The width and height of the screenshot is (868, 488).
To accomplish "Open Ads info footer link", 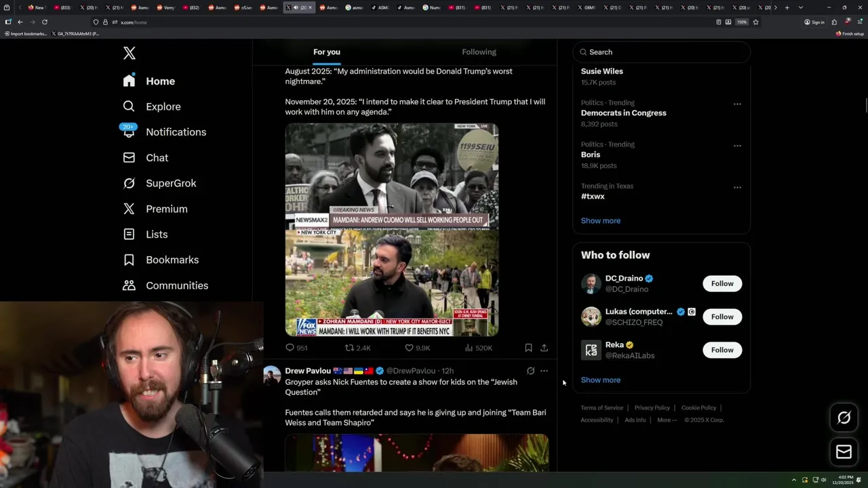I will [635, 420].
